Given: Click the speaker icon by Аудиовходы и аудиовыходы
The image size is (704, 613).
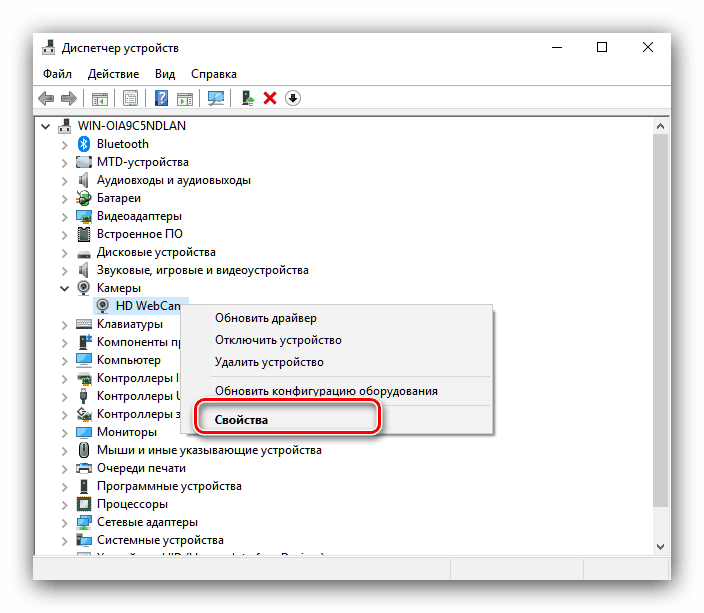Looking at the screenshot, I should [84, 180].
